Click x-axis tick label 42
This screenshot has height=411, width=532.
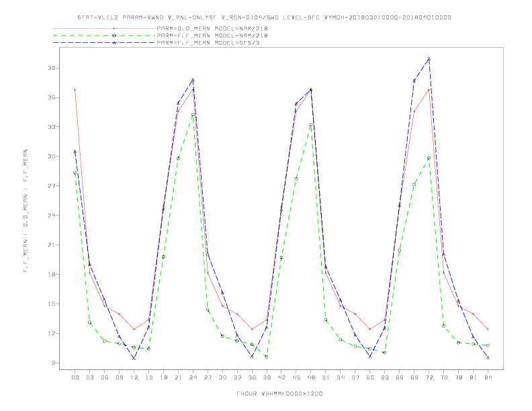point(281,377)
